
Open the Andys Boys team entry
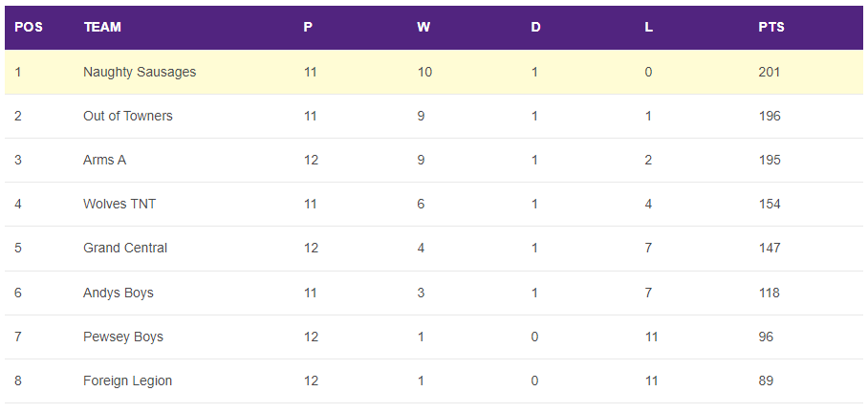point(119,293)
